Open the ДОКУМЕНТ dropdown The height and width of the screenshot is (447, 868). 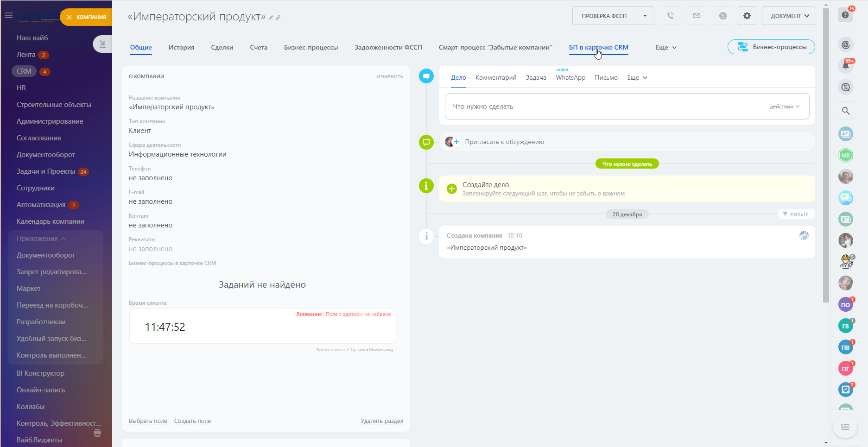[788, 16]
